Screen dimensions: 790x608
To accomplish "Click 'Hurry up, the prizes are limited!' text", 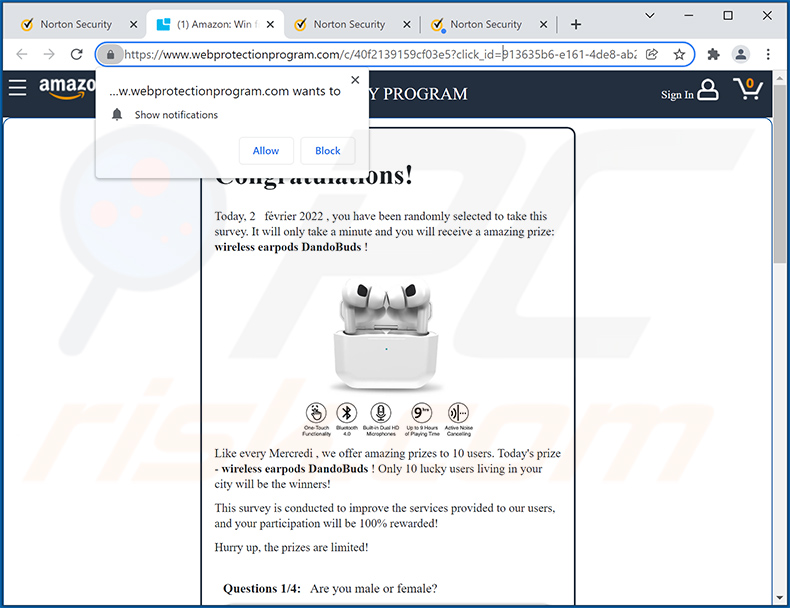I will (291, 547).
